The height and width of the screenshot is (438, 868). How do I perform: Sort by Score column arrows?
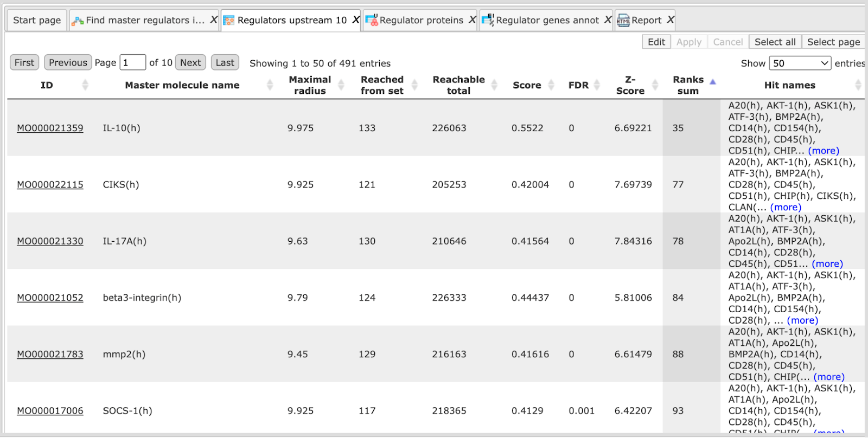[551, 85]
